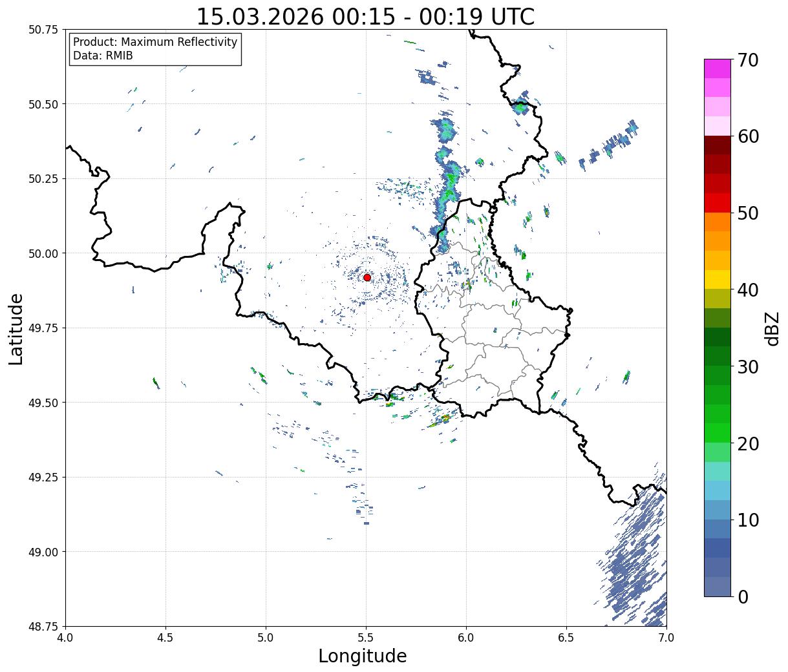Screen dimensions: 788x672
Task: Click the longitude tick label 6.5
Action: pyautogui.click(x=566, y=638)
